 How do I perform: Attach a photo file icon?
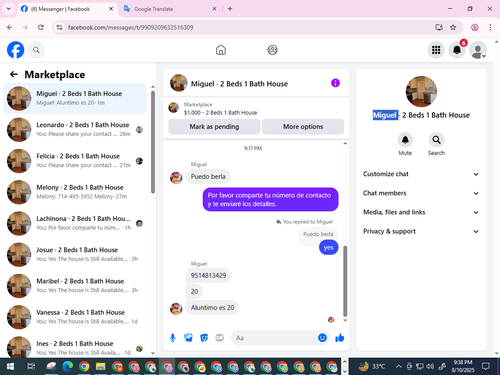coord(188,338)
